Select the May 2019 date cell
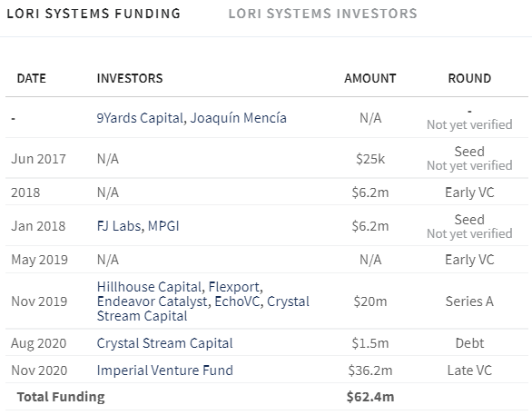Image resolution: width=532 pixels, height=415 pixels. point(39,260)
